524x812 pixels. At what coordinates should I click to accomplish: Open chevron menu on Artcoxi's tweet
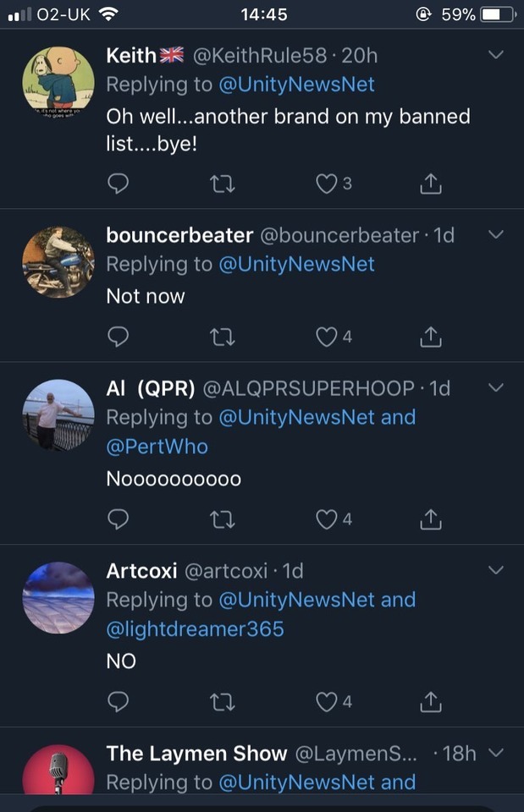496,570
